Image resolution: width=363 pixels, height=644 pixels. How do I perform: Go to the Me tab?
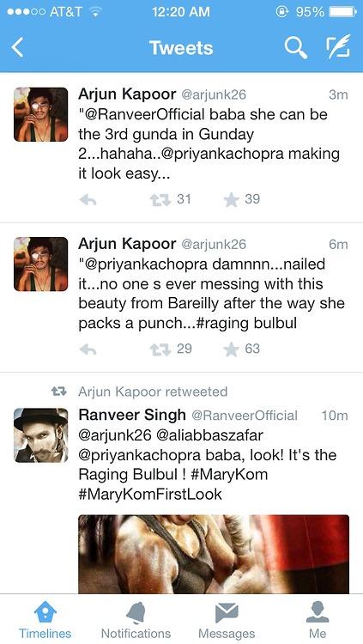click(x=318, y=620)
